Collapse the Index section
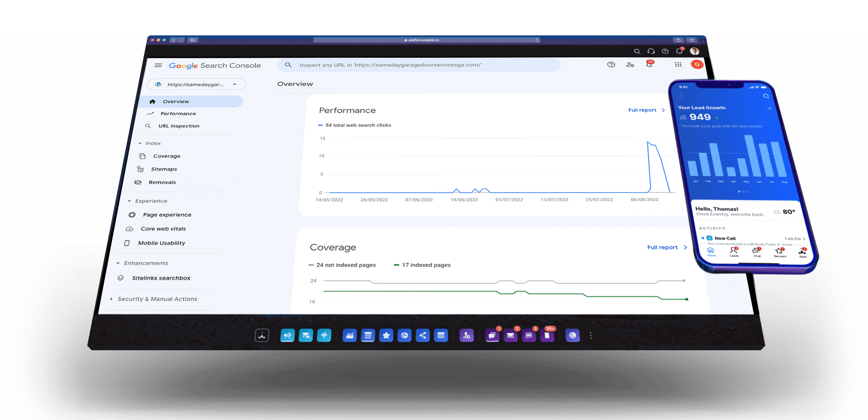Viewport: 868px width, 420px height. [140, 143]
